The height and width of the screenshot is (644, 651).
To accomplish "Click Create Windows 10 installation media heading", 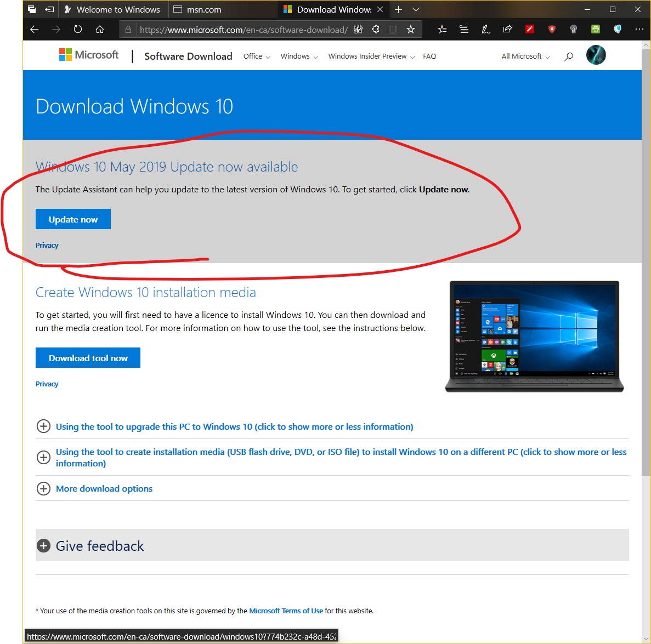I will 146,293.
